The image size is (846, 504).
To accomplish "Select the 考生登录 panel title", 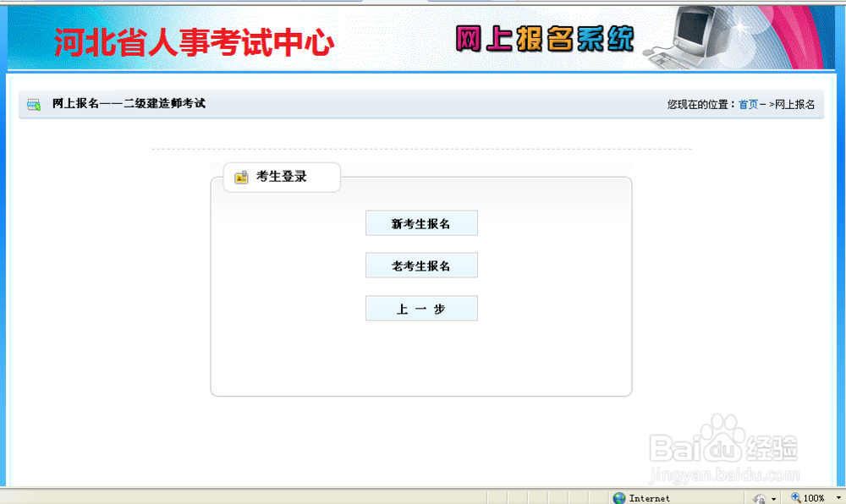I will click(x=281, y=177).
